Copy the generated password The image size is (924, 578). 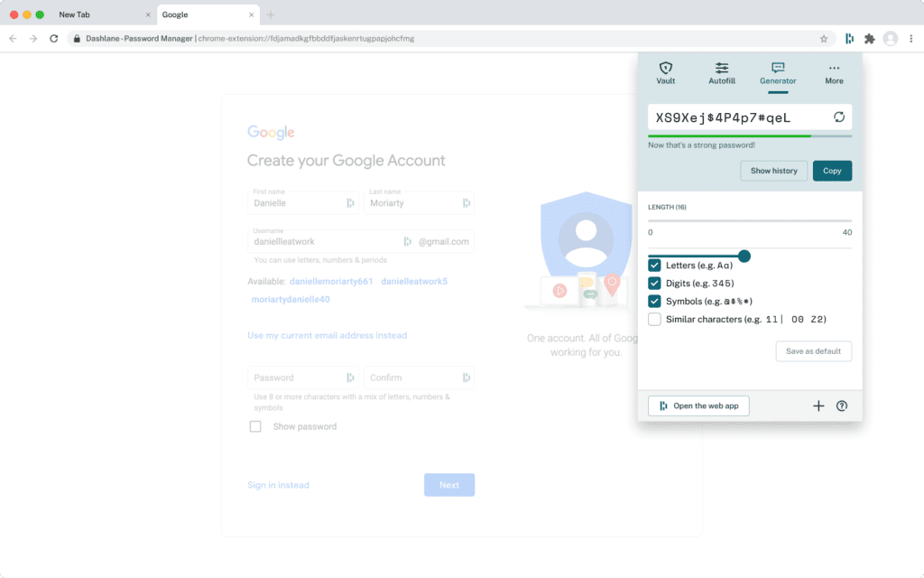pyautogui.click(x=831, y=171)
